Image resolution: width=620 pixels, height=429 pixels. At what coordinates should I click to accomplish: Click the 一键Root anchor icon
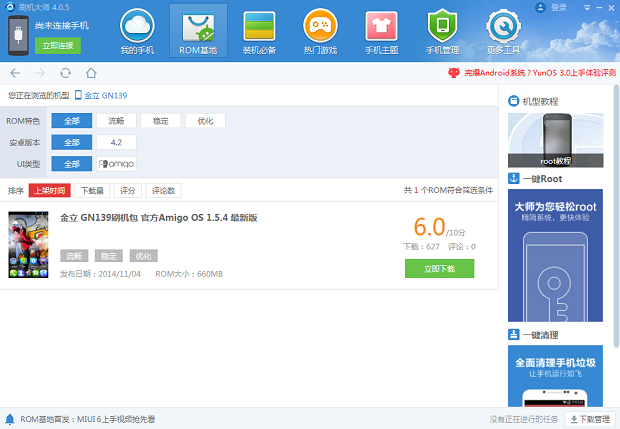coord(513,178)
